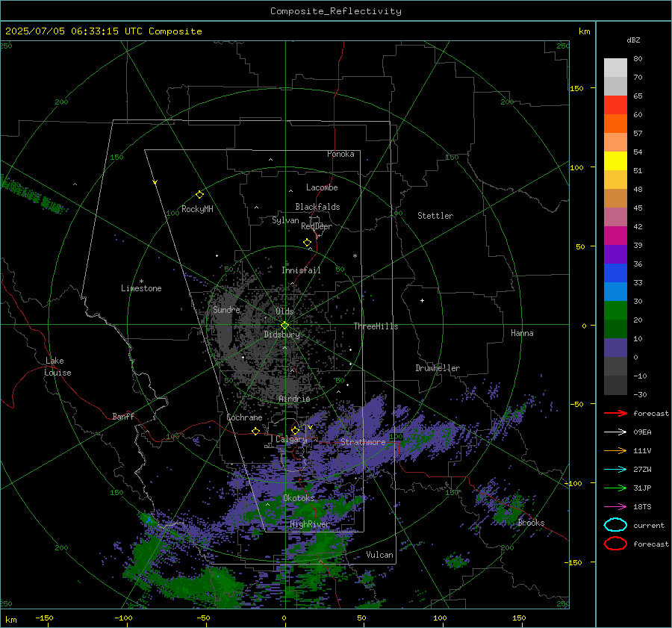Pick the light gray 80 dBZ swatch
The height and width of the screenshot is (628, 672).
coord(615,68)
